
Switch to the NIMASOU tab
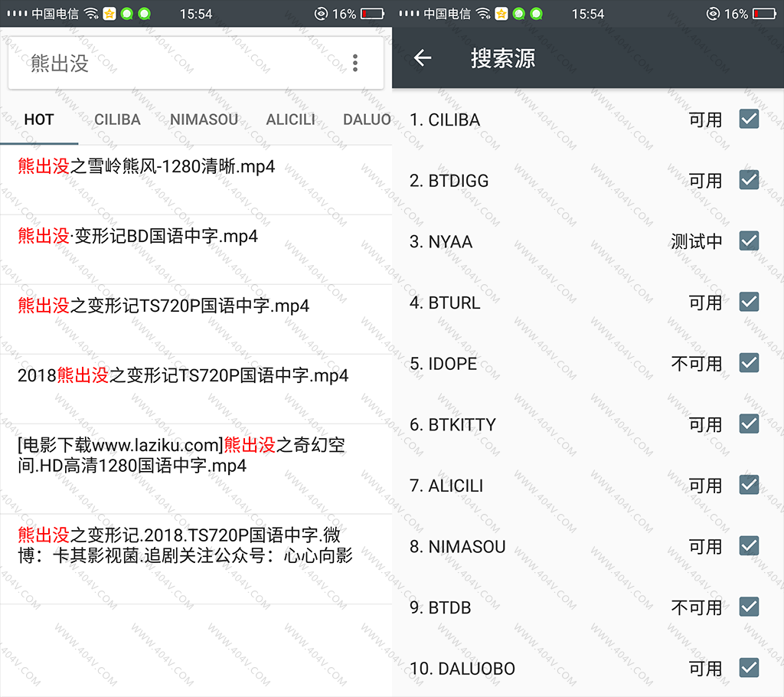pyautogui.click(x=204, y=119)
